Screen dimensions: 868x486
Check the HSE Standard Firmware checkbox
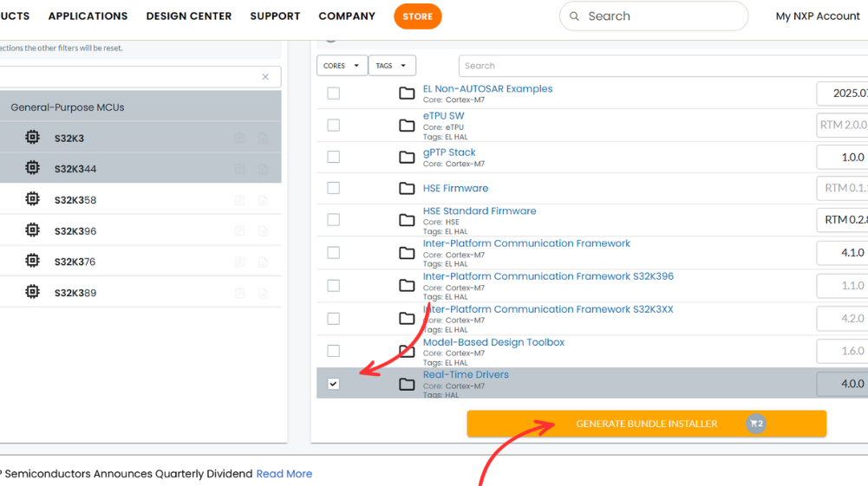click(333, 220)
